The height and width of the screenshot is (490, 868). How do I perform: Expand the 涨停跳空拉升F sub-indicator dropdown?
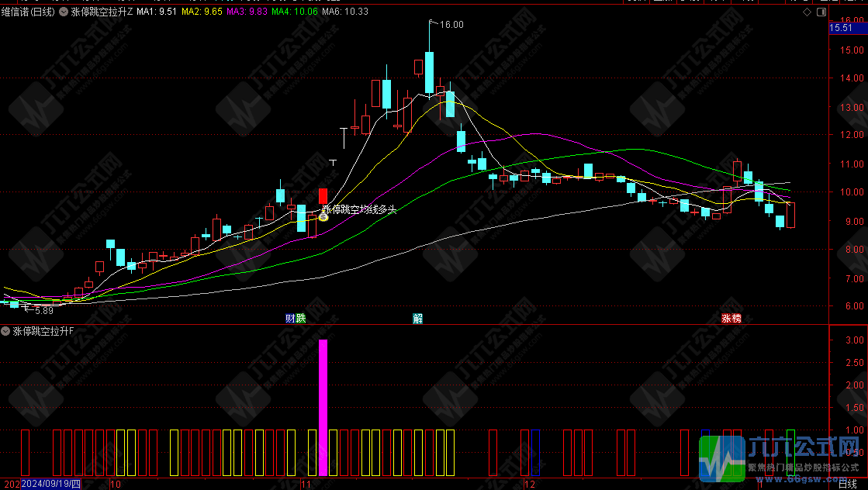tap(6, 331)
